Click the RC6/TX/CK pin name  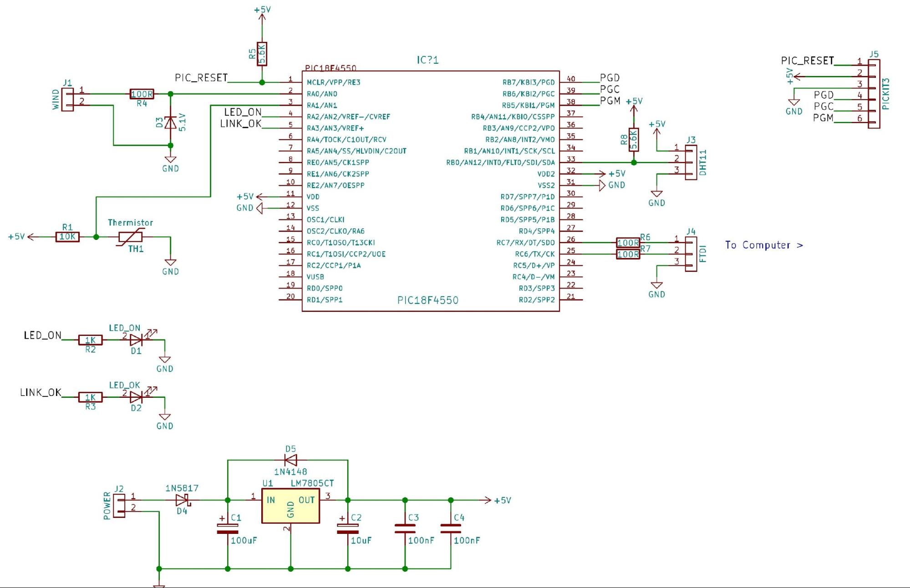[x=535, y=254]
